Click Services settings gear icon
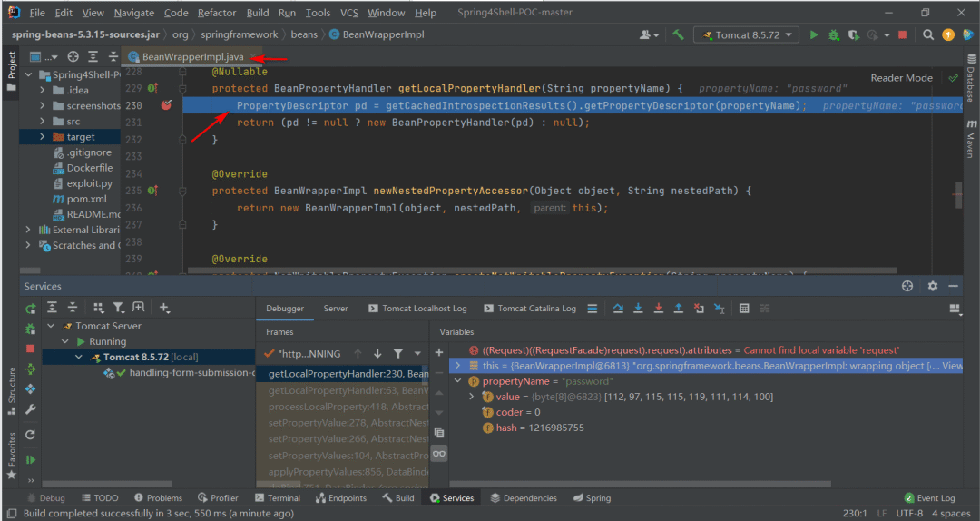980x521 pixels. click(933, 286)
